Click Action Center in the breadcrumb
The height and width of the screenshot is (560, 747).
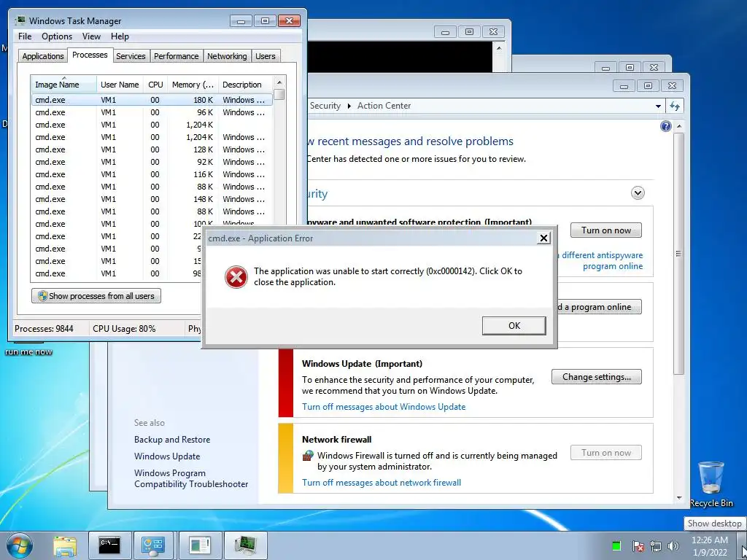[384, 106]
